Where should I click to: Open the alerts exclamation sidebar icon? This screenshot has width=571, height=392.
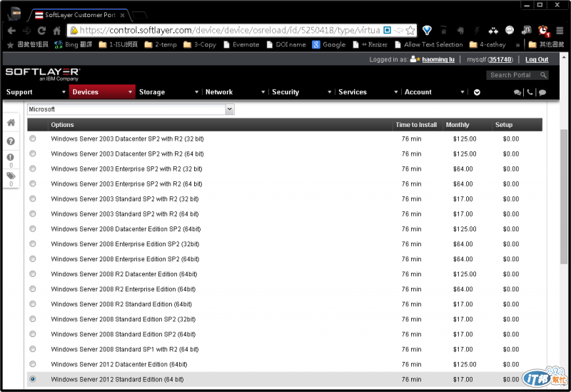click(11, 157)
